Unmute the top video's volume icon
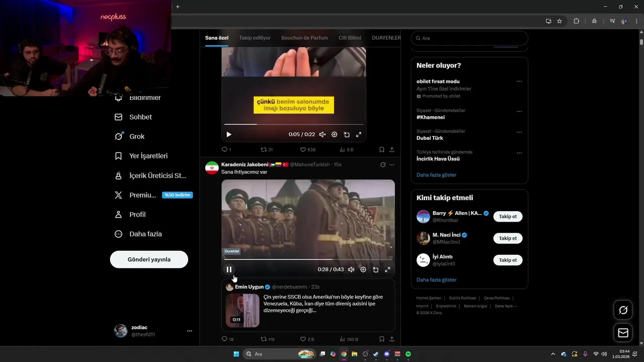This screenshot has width=644, height=362. (322, 135)
